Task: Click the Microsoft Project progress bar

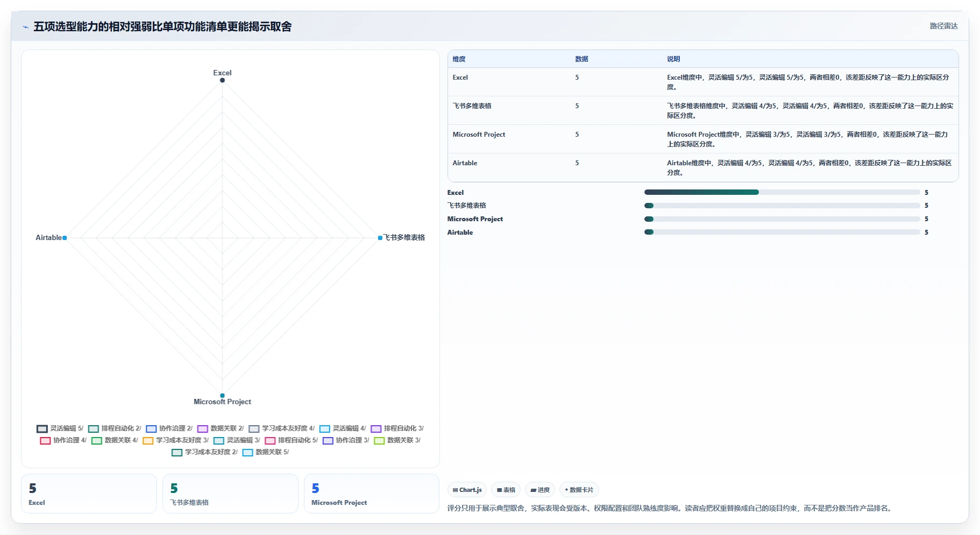Action: pyautogui.click(x=782, y=219)
